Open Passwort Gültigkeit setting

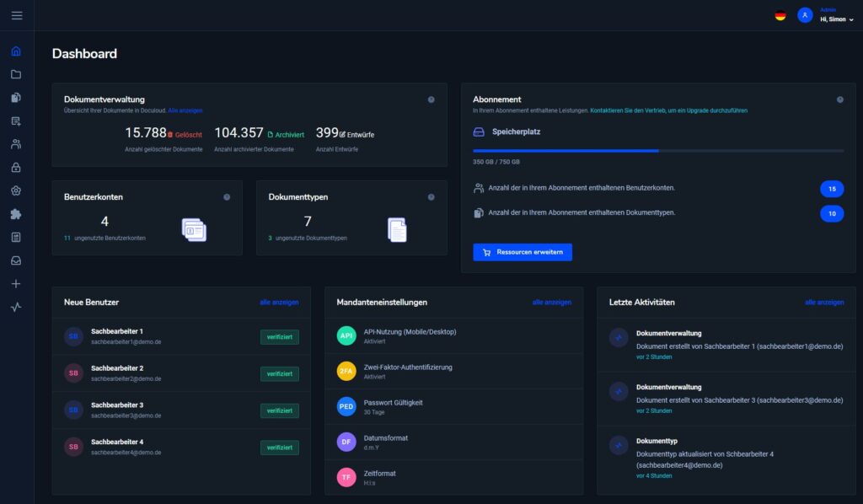point(393,403)
